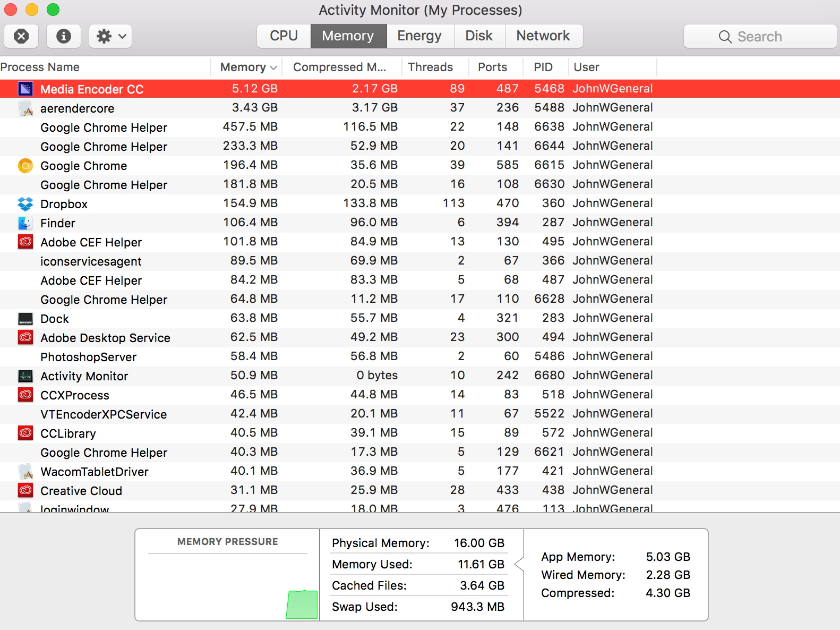Viewport: 840px width, 630px height.
Task: Select the VTEncoderXPCService row
Action: click(420, 414)
